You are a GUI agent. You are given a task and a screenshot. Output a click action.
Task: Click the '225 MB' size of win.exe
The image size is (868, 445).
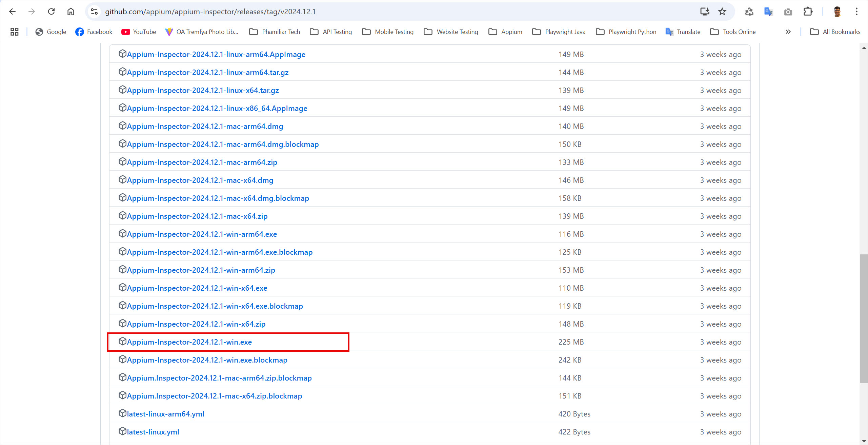571,342
